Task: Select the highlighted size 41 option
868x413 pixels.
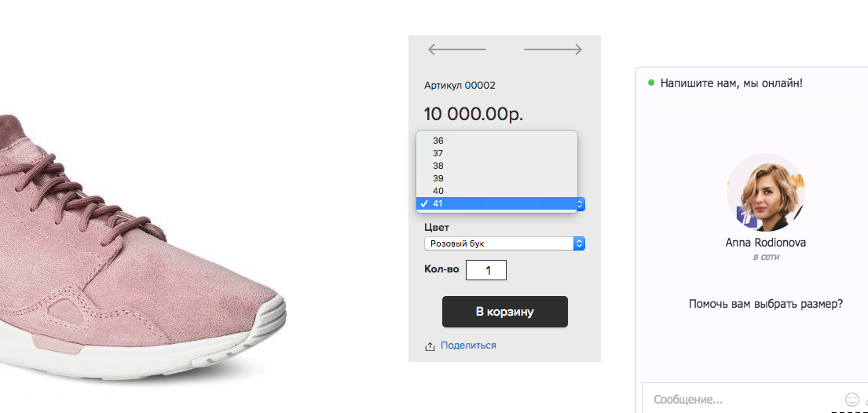Action: tap(496, 203)
